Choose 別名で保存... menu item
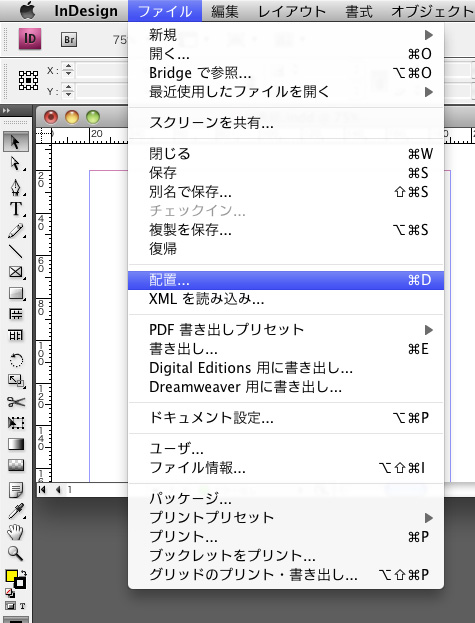 click(x=286, y=192)
